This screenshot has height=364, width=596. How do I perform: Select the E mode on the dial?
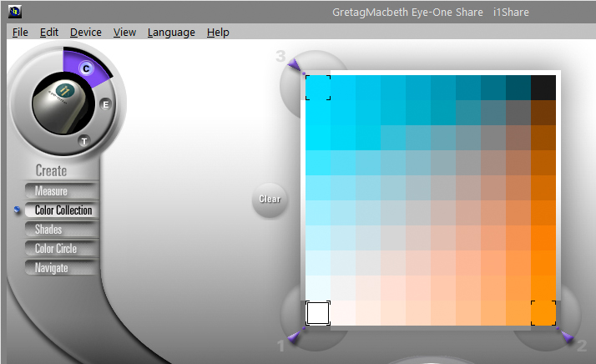coord(106,104)
